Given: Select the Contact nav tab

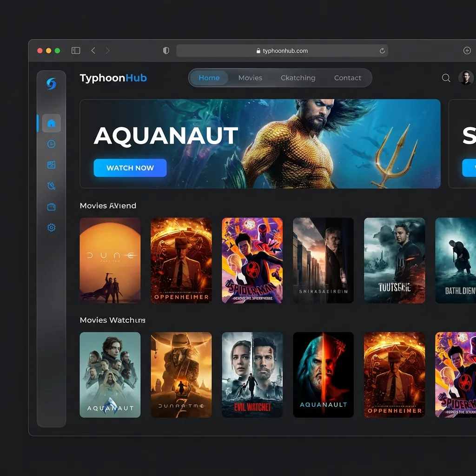Looking at the screenshot, I should coord(347,78).
